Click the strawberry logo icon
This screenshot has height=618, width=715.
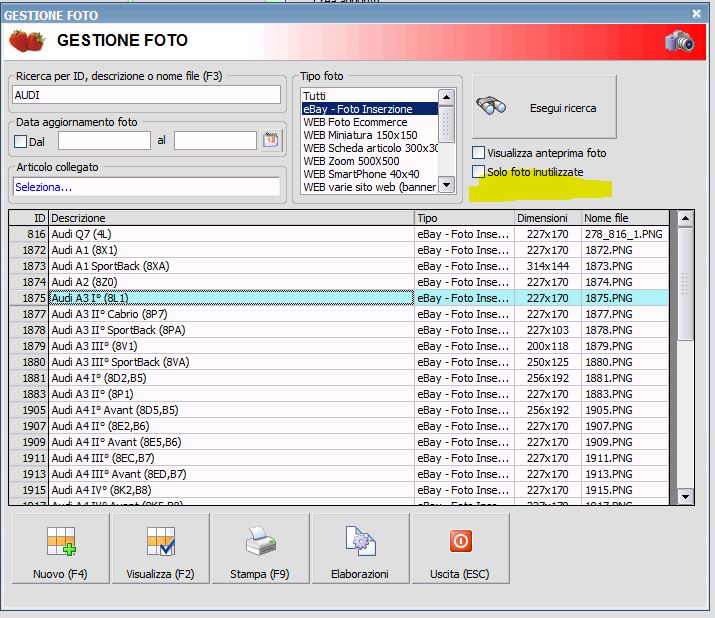coord(27,41)
